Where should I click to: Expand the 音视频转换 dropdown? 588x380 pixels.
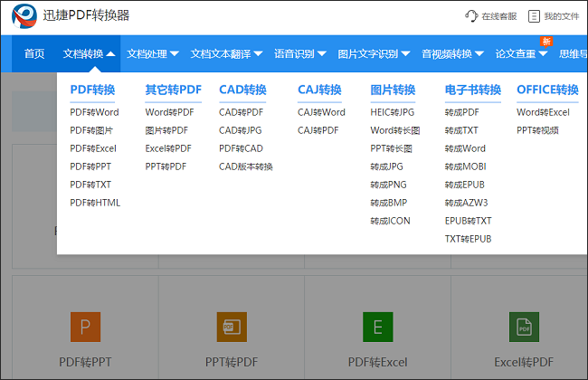pos(452,53)
